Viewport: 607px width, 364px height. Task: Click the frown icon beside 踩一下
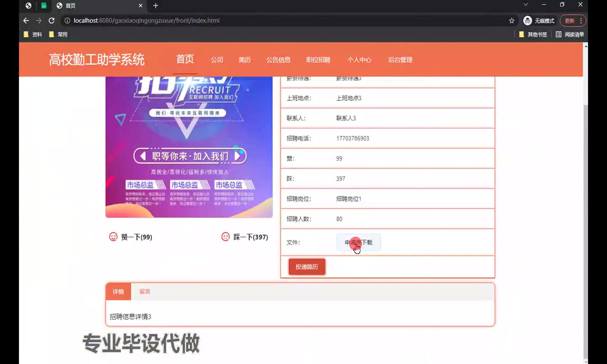click(x=226, y=237)
